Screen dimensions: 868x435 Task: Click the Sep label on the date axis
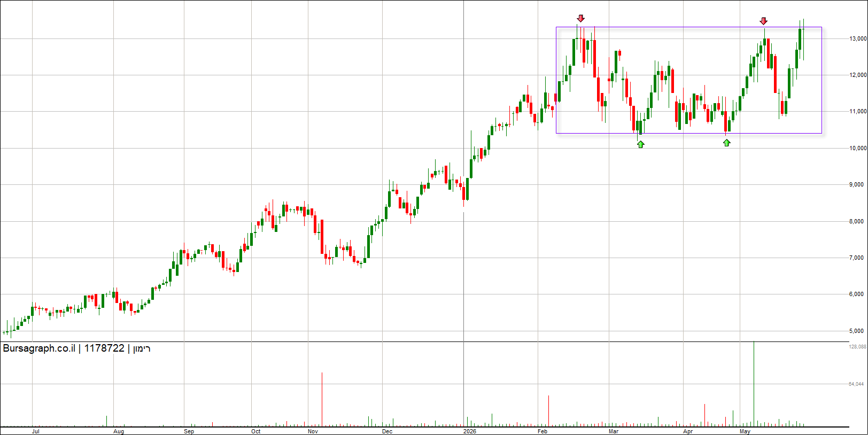(189, 431)
